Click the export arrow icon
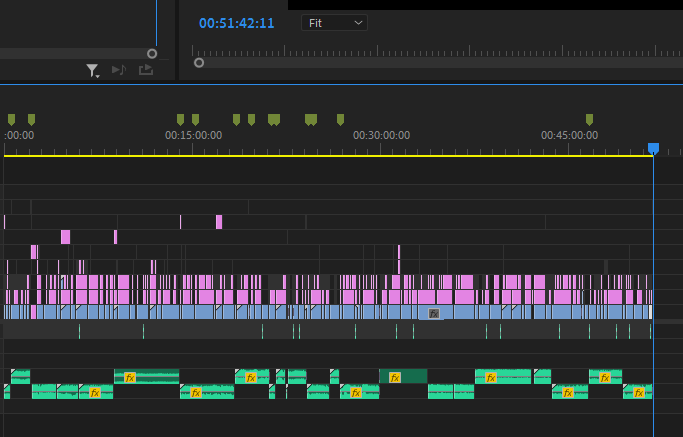Image resolution: width=683 pixels, height=437 pixels. point(146,70)
